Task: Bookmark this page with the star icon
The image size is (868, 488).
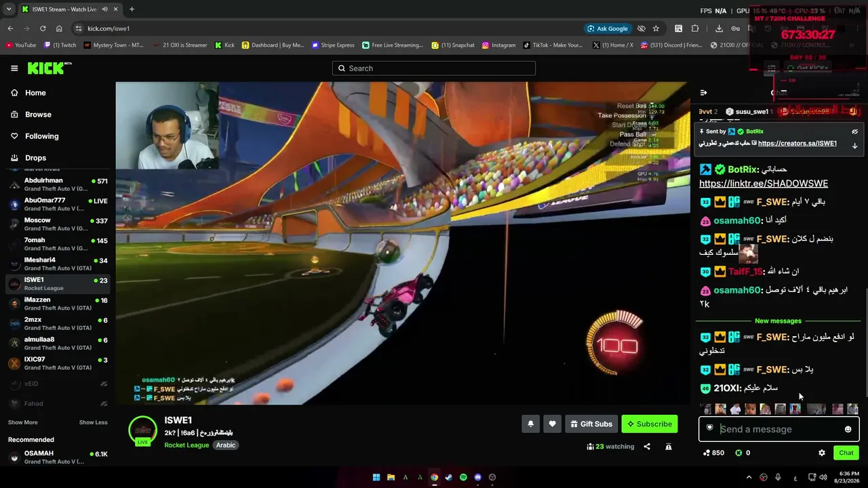Action: click(x=656, y=28)
